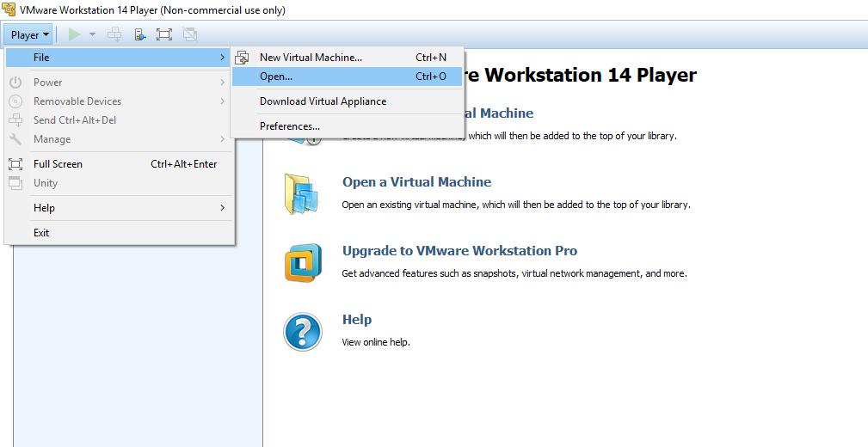Viewport: 868px width, 447px height.
Task: Click the 'Open an existing virtual machine' description
Action: [x=516, y=205]
